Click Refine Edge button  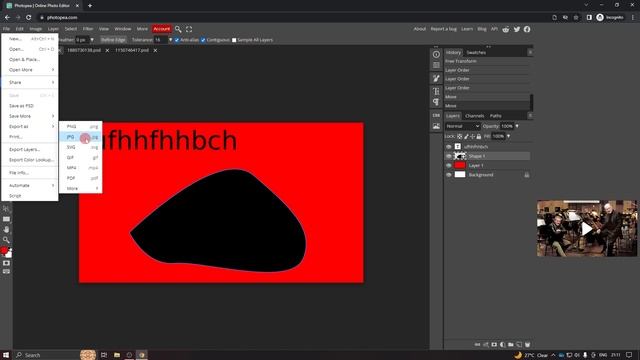(x=113, y=40)
